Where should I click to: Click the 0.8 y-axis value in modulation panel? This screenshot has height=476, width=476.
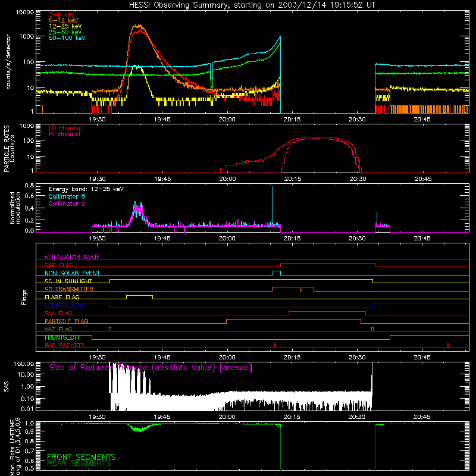(29, 186)
